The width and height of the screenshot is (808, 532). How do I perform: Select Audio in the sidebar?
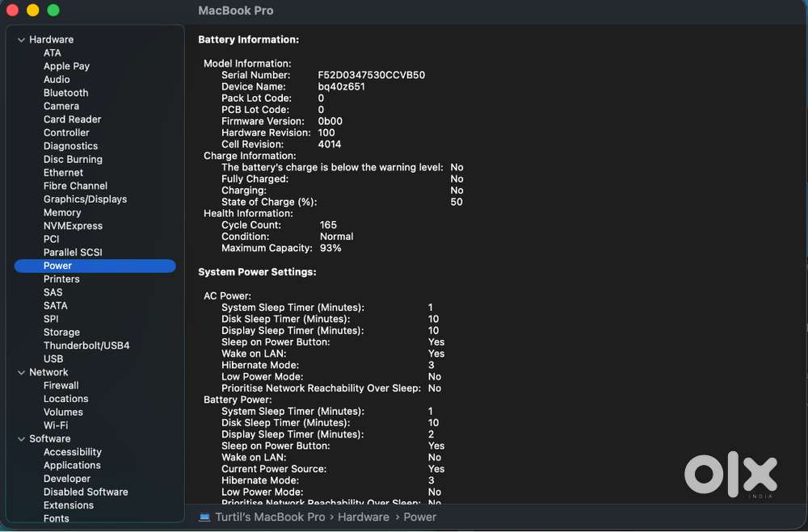click(57, 79)
